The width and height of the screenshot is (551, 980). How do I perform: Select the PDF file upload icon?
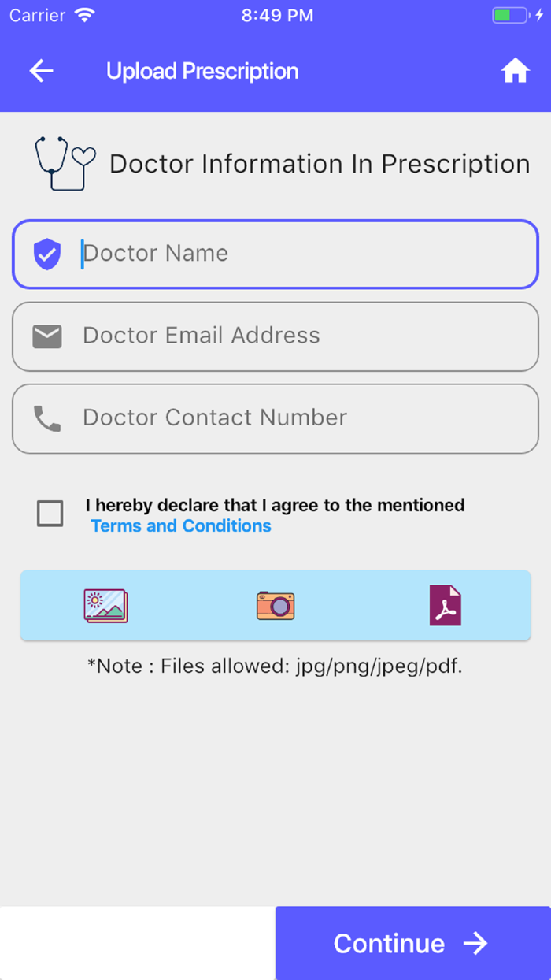pos(445,605)
